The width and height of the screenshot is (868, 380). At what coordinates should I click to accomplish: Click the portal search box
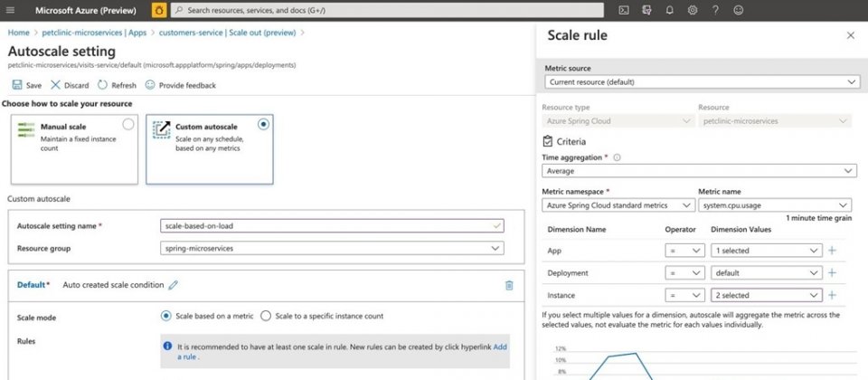387,10
